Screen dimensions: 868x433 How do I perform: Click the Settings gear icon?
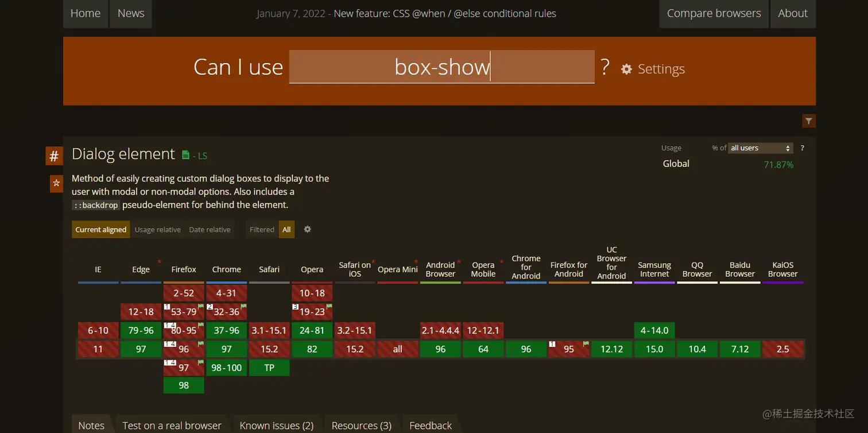626,69
